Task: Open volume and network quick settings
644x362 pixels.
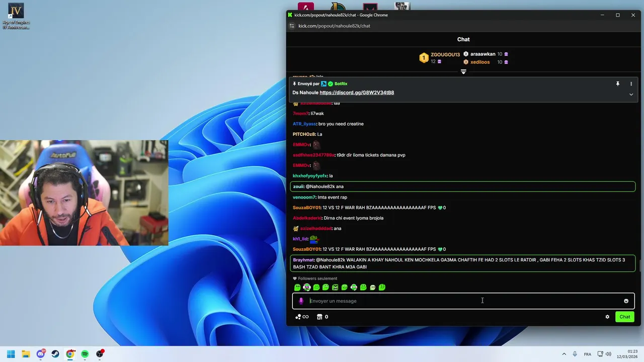Action: coord(604,354)
